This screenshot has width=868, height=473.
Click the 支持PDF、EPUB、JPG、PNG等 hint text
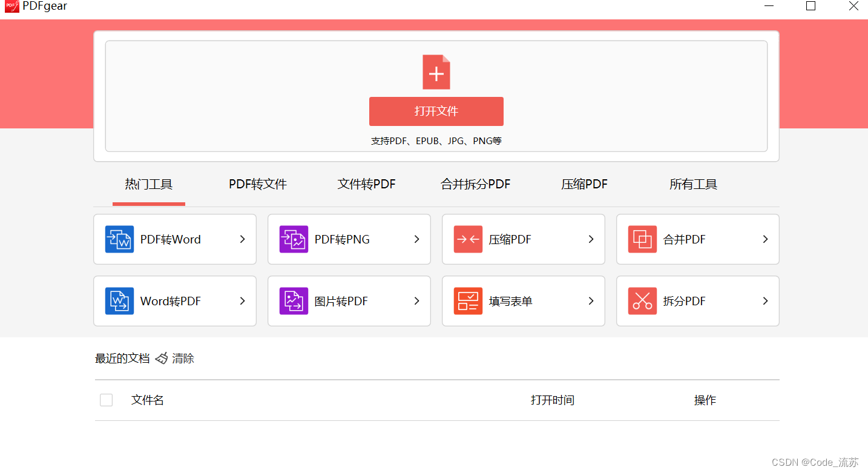click(x=436, y=141)
